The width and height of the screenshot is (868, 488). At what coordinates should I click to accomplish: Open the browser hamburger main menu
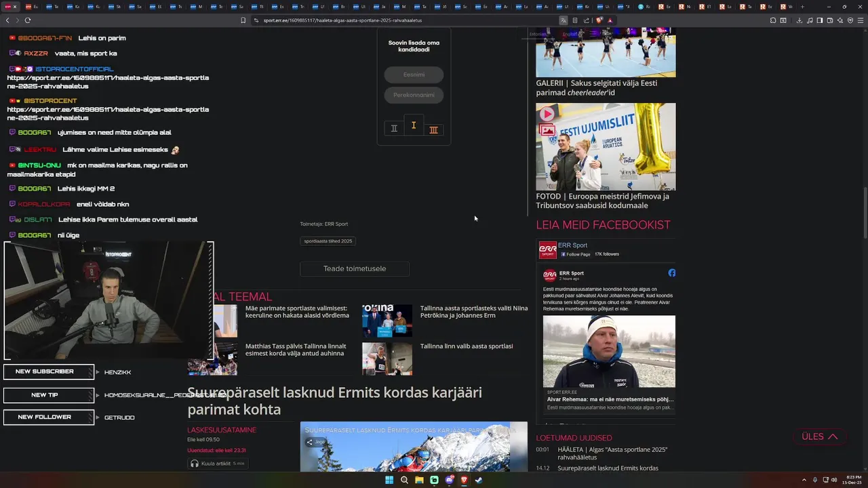(861, 20)
